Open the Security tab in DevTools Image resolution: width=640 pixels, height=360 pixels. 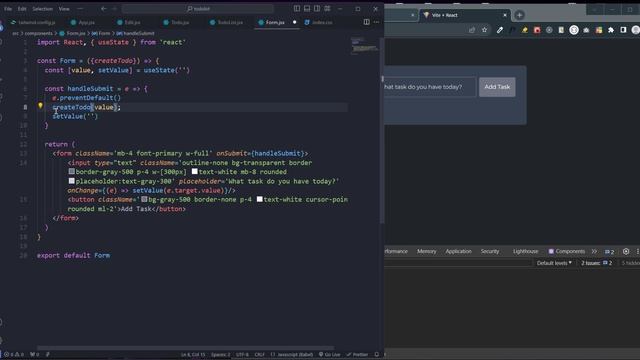click(x=490, y=251)
